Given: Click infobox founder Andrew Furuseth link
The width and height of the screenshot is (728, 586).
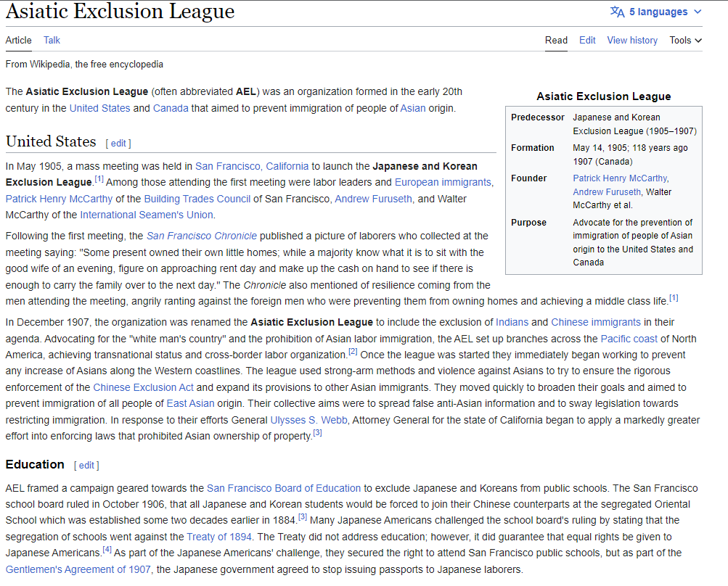Looking at the screenshot, I should (x=607, y=192).
